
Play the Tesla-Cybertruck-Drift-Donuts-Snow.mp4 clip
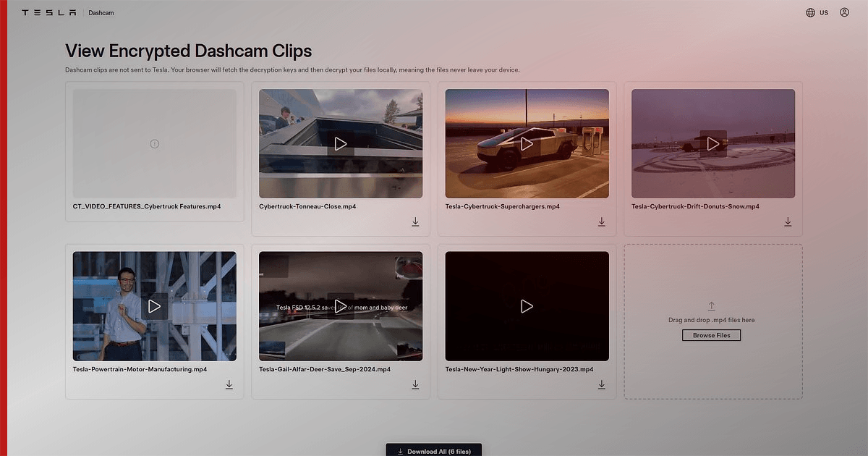pos(713,144)
